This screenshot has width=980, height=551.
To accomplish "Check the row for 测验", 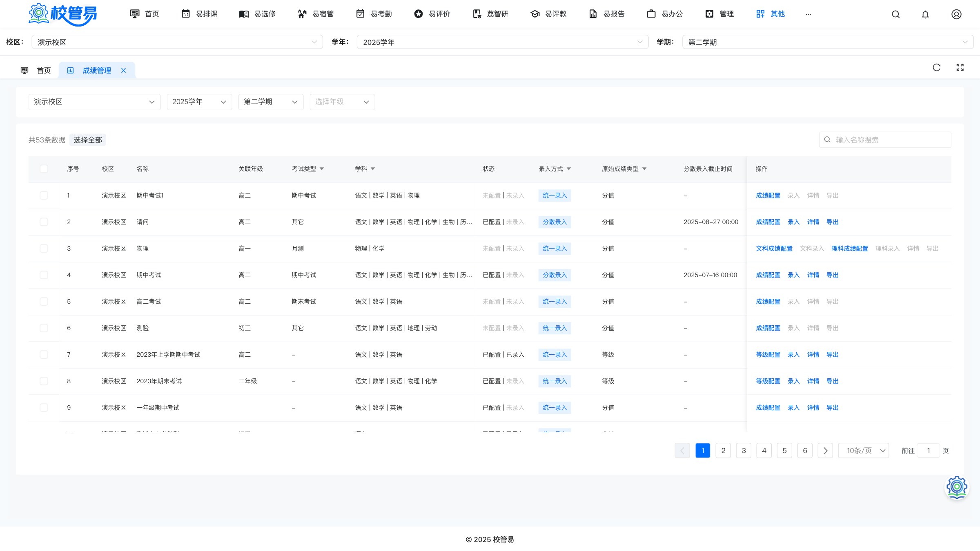I will coord(44,328).
